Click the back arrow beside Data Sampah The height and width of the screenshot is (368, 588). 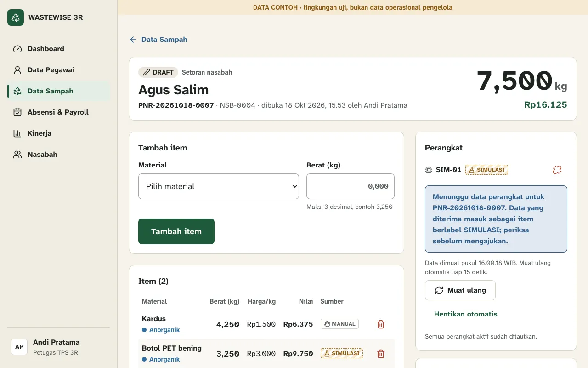[x=133, y=40]
